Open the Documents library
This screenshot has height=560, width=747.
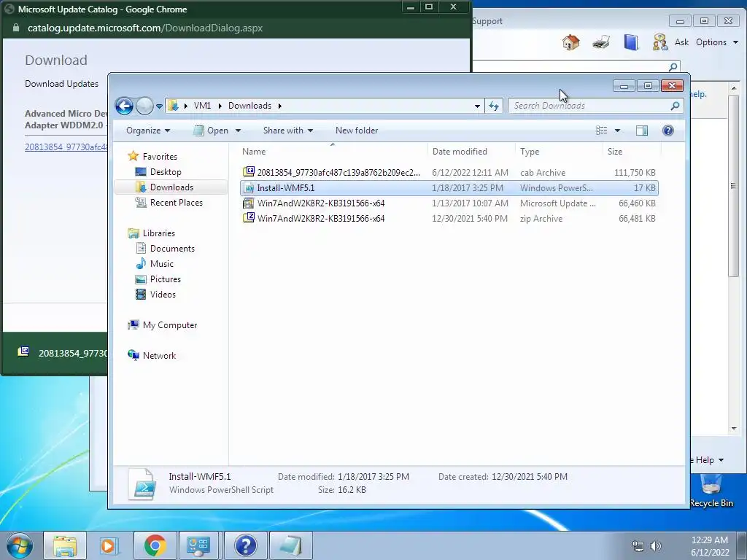pyautogui.click(x=172, y=248)
